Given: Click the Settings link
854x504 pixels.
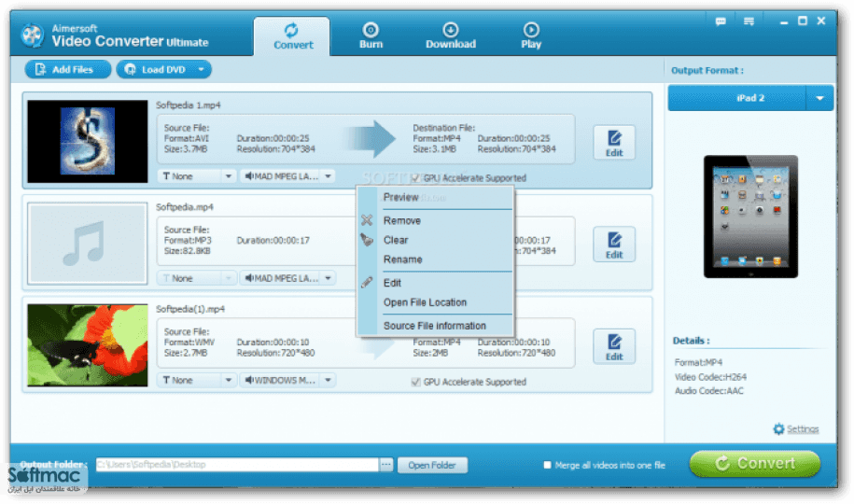Looking at the screenshot, I should pos(803,428).
